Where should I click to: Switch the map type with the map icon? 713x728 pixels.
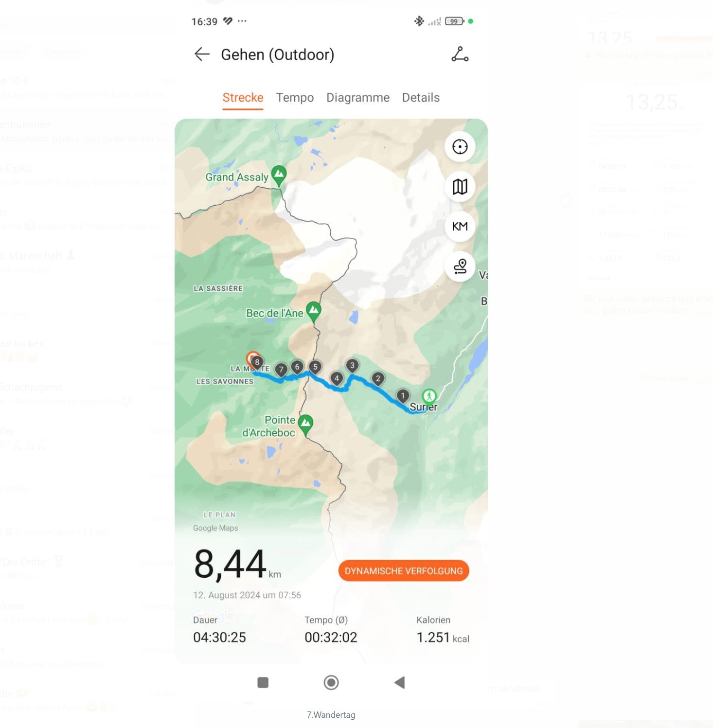pyautogui.click(x=460, y=187)
